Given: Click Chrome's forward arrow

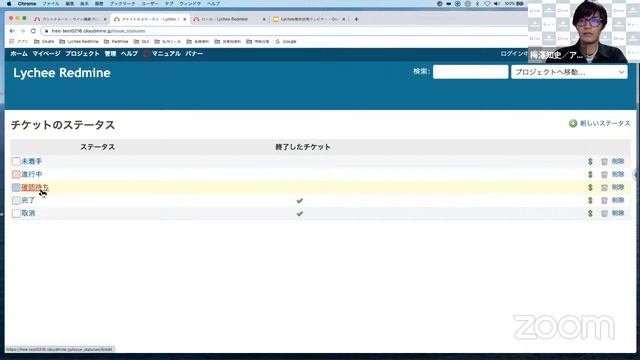Looking at the screenshot, I should coord(22,31).
